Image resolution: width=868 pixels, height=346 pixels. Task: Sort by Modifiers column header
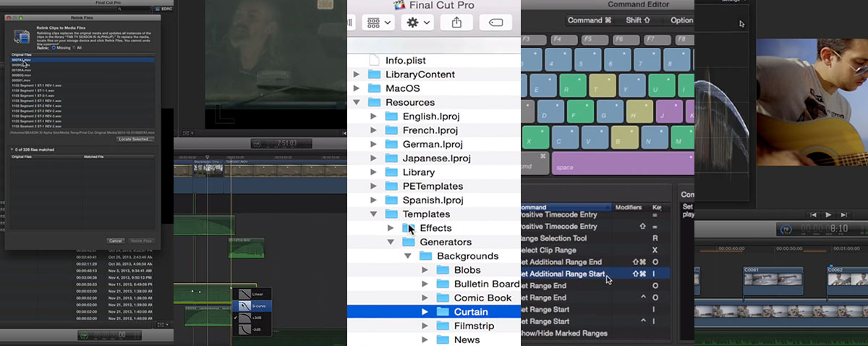pyautogui.click(x=628, y=208)
